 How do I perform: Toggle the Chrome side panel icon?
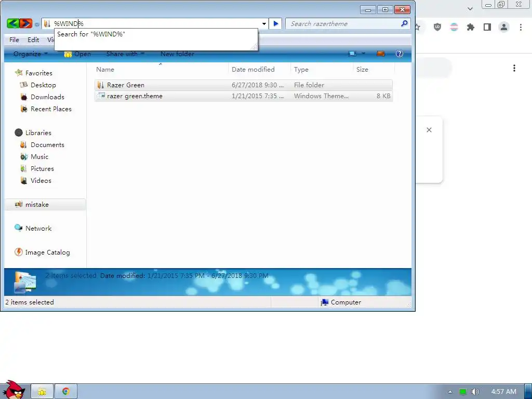pos(487,27)
